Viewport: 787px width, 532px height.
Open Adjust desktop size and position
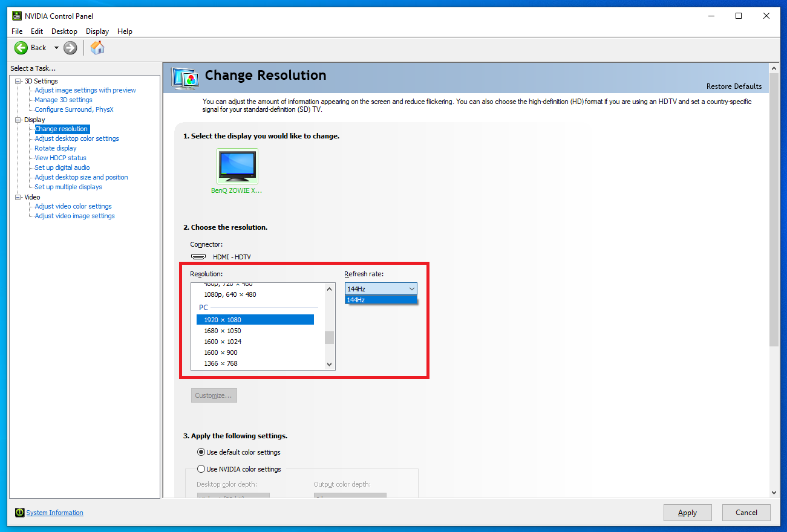[81, 177]
